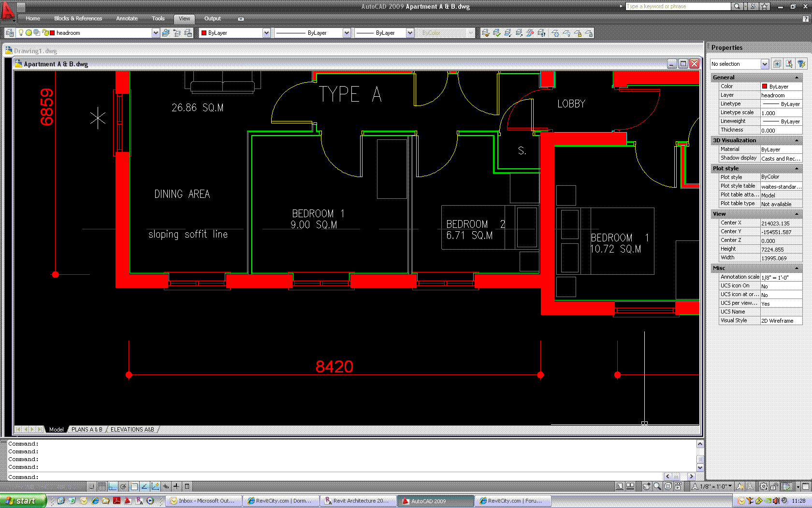This screenshot has height=508, width=812.
Task: Click Select Objects icon in Properties
Action: point(789,64)
